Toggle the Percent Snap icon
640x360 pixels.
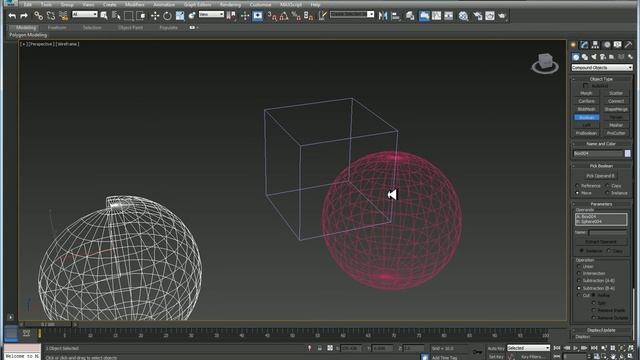click(296, 16)
